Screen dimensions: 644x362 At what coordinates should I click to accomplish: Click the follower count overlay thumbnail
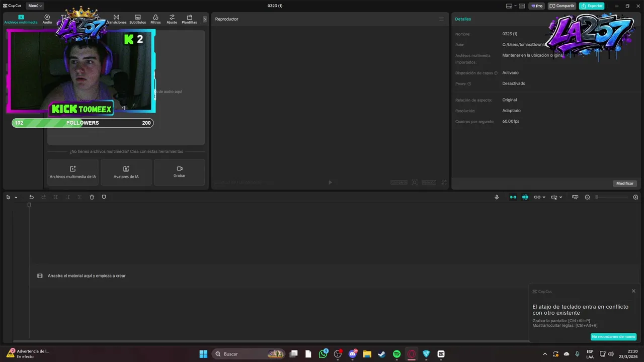click(x=83, y=123)
